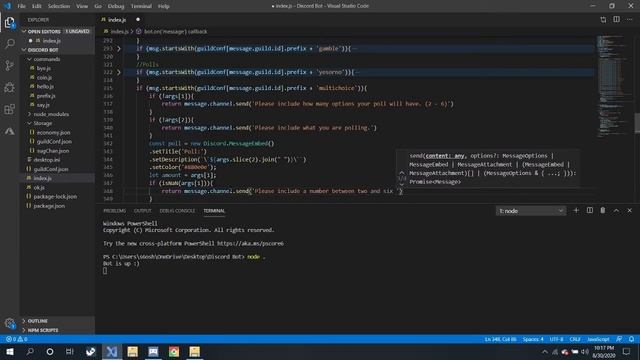This screenshot has width=640, height=360.
Task: Kill terminal with trash icon
Action: click(603, 211)
